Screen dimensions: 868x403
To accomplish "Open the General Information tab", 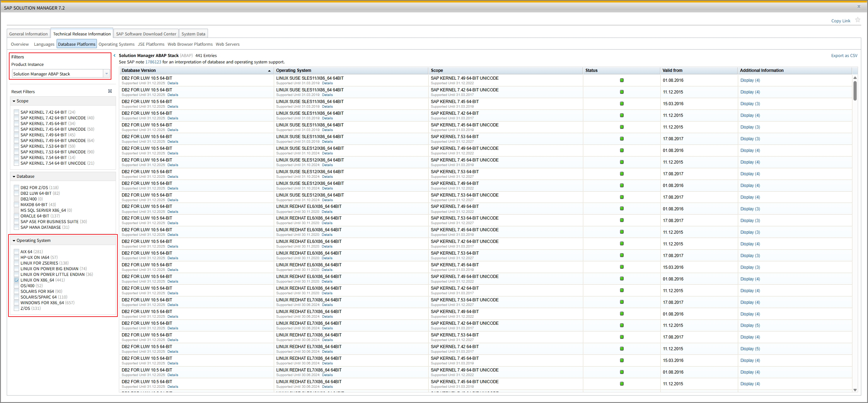I will tap(28, 34).
